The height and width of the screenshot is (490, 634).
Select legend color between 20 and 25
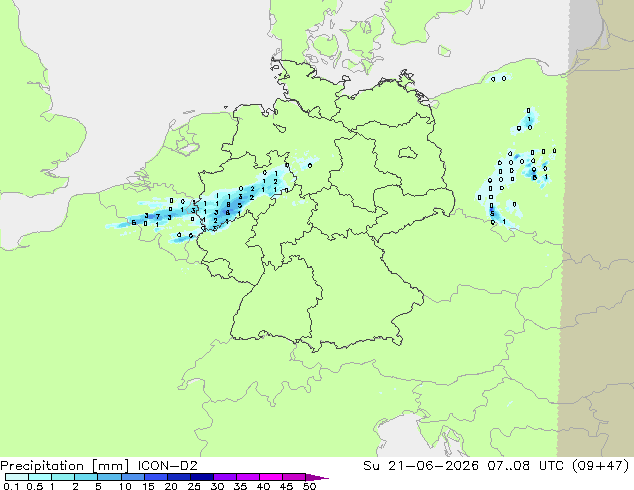179,477
